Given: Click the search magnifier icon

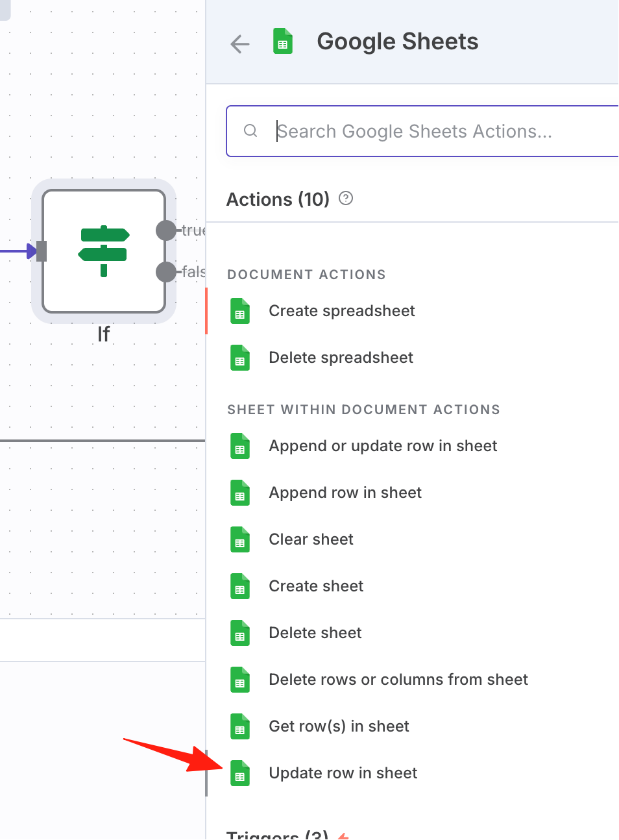Looking at the screenshot, I should point(250,131).
